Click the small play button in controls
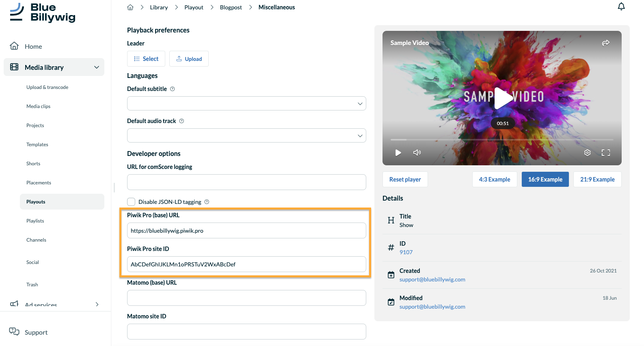Image resolution: width=644 pixels, height=346 pixels. (398, 153)
